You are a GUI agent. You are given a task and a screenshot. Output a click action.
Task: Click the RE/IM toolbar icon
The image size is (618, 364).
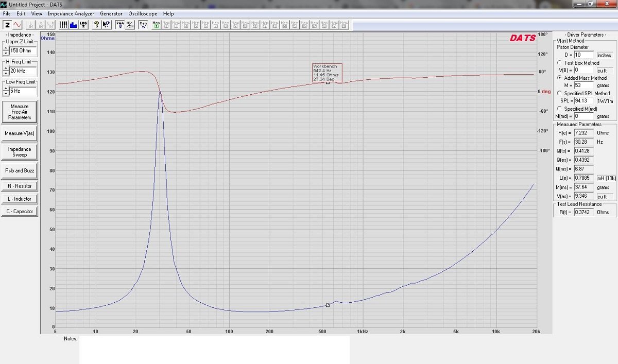(x=130, y=24)
